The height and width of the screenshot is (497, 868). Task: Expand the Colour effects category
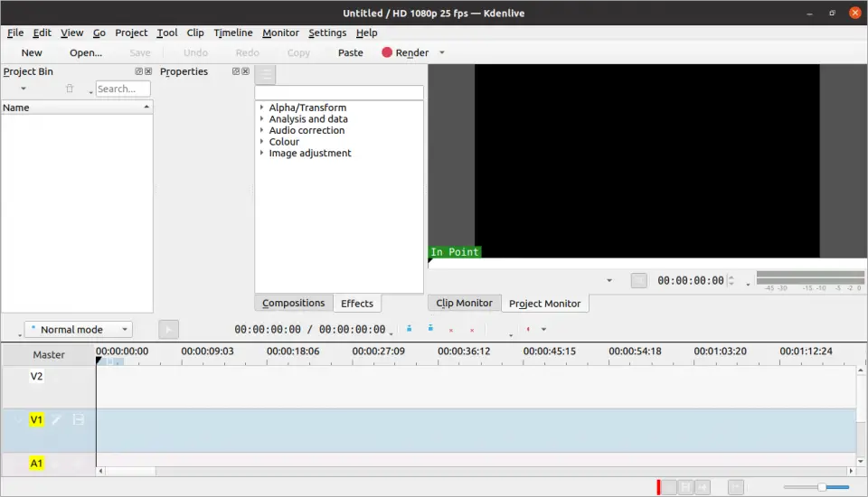[x=262, y=142]
